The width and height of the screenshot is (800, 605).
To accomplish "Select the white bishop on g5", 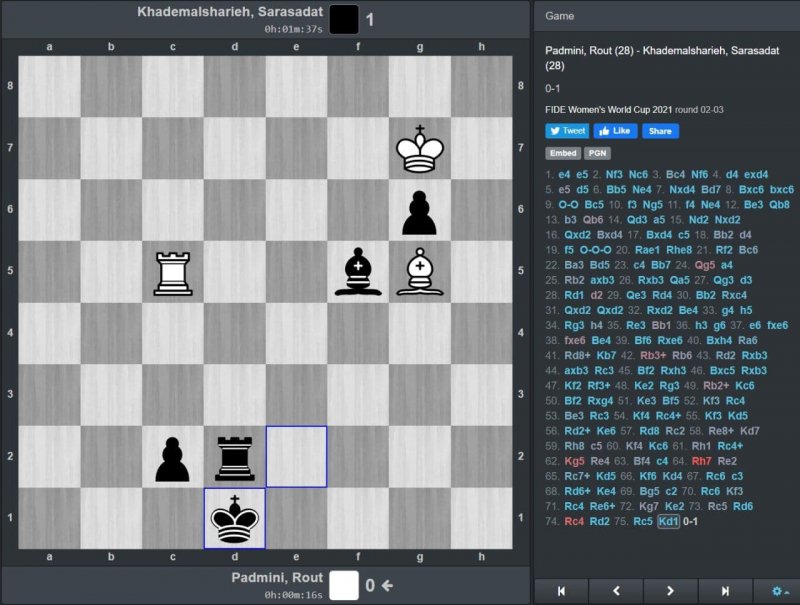I will [420, 272].
